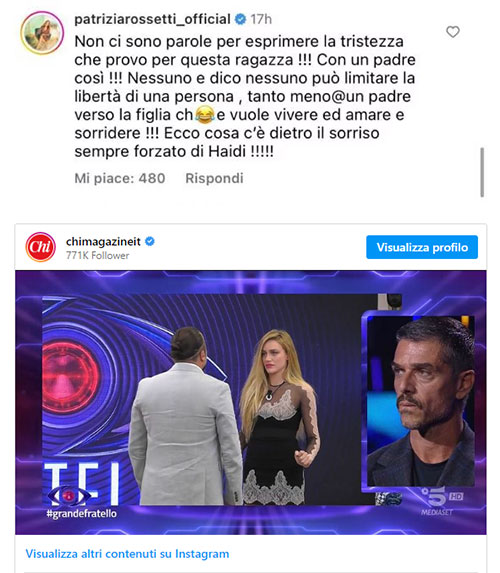Open Visualizza altri contenuti su Instagram link
The width and height of the screenshot is (500, 573).
point(127,554)
